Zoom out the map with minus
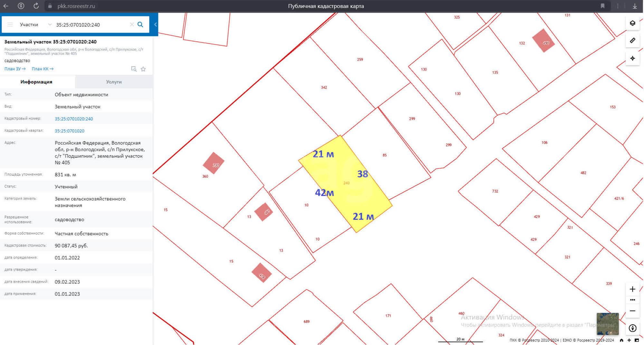The width and height of the screenshot is (644, 345). tap(632, 311)
